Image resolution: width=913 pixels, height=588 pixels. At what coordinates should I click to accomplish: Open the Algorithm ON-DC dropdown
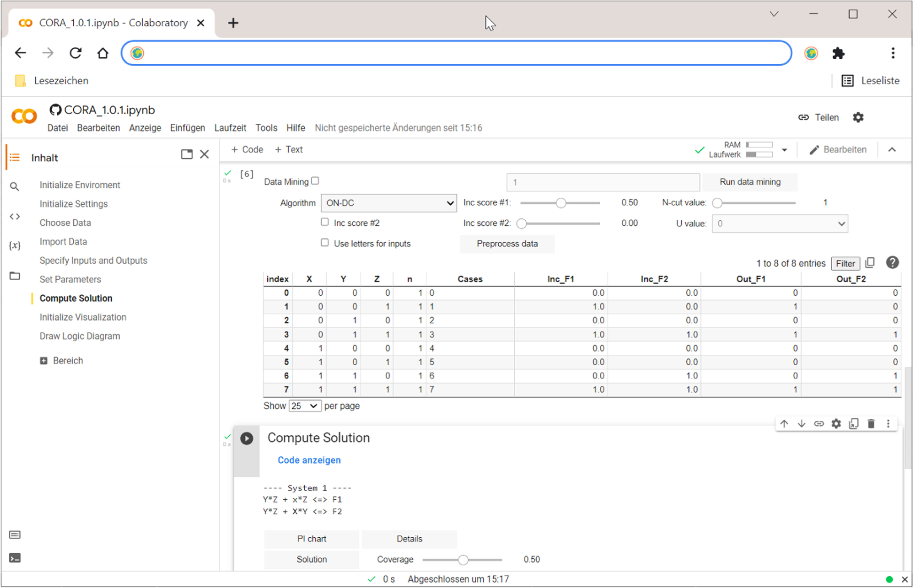coord(389,203)
